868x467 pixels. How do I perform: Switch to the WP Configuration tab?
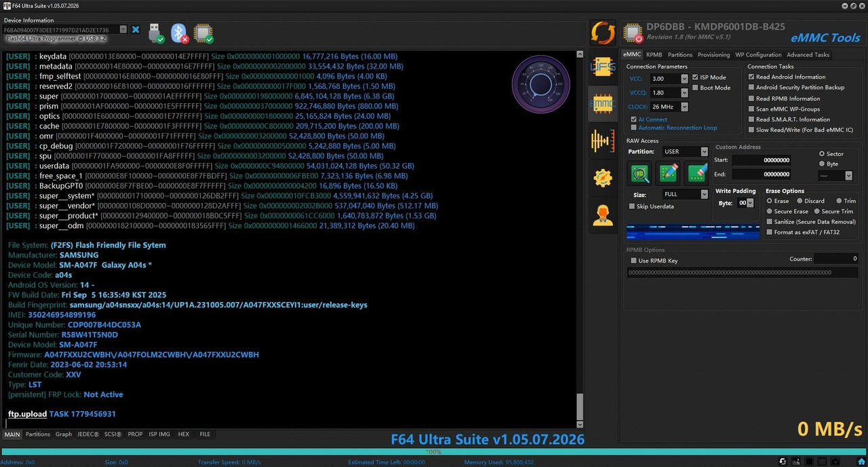758,55
